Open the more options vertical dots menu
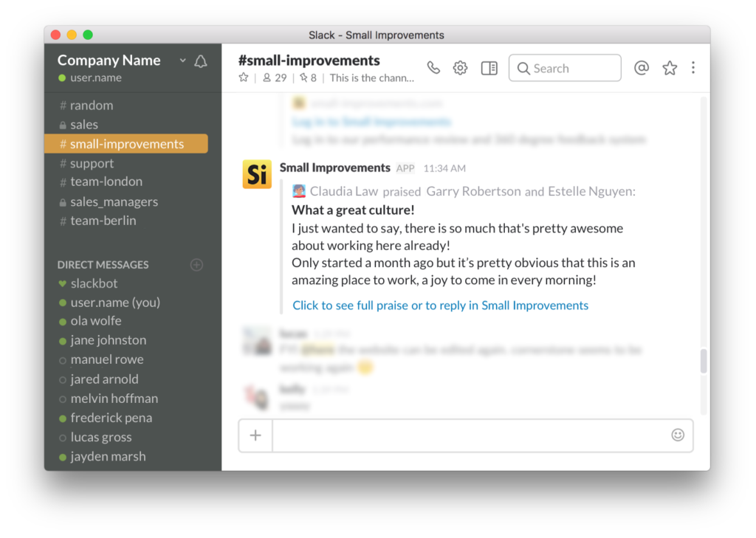The width and height of the screenshot is (756, 538). [x=693, y=68]
